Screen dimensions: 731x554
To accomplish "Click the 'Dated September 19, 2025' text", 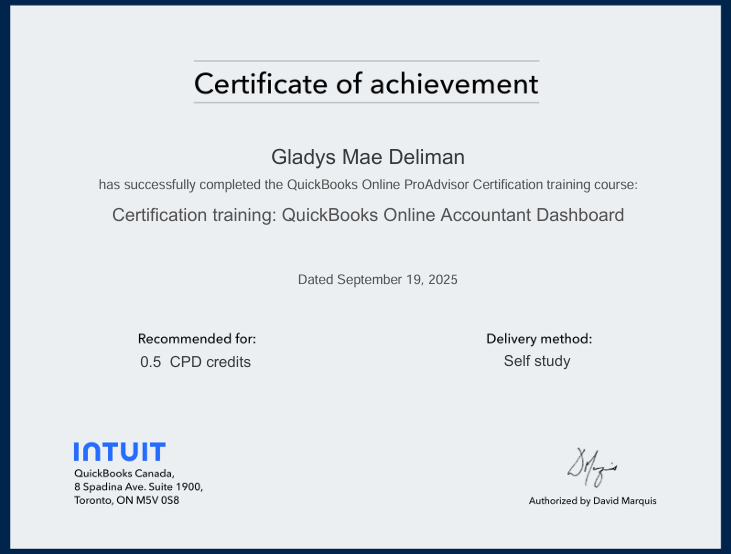I will (x=378, y=279).
